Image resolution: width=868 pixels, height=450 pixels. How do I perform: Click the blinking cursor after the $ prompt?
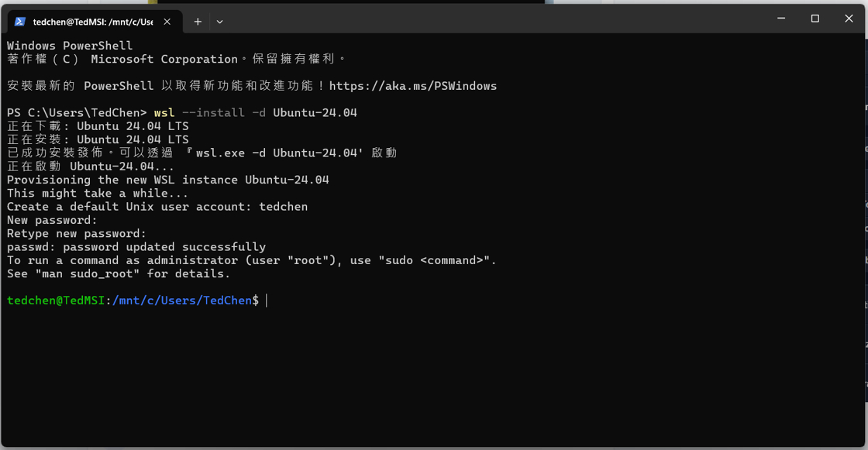267,301
